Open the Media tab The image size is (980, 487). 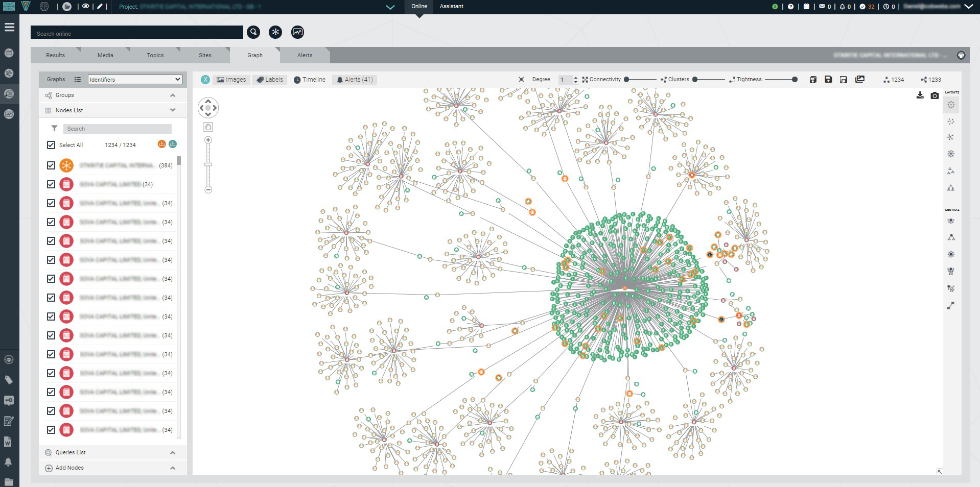pyautogui.click(x=105, y=55)
